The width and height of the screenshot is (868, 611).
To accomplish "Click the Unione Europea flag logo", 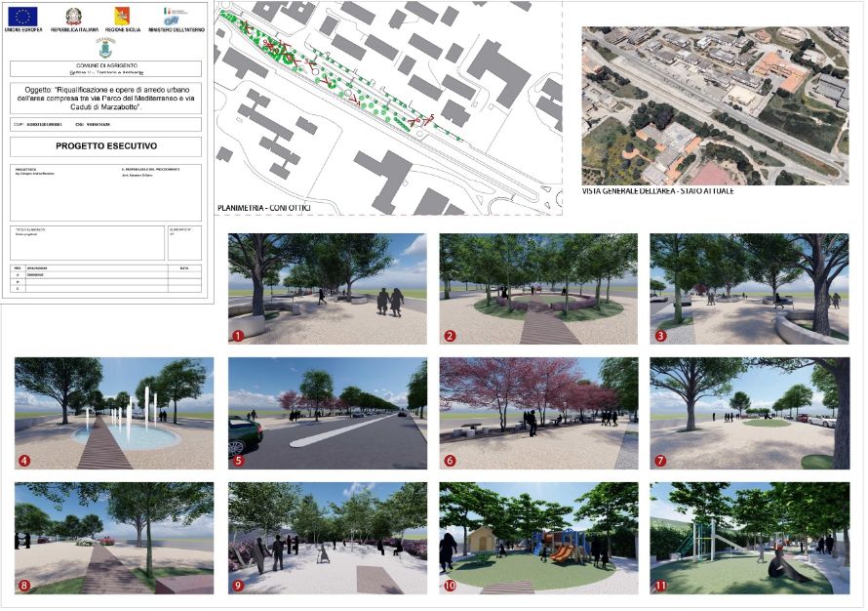I will pyautogui.click(x=23, y=17).
